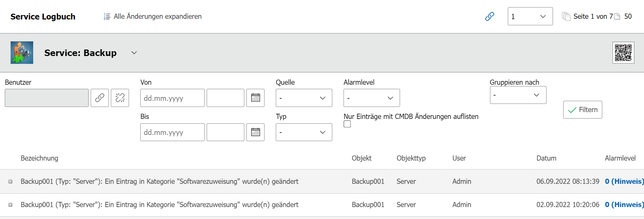Click the Objekt column header
The image size is (644, 219).
pos(361,158)
